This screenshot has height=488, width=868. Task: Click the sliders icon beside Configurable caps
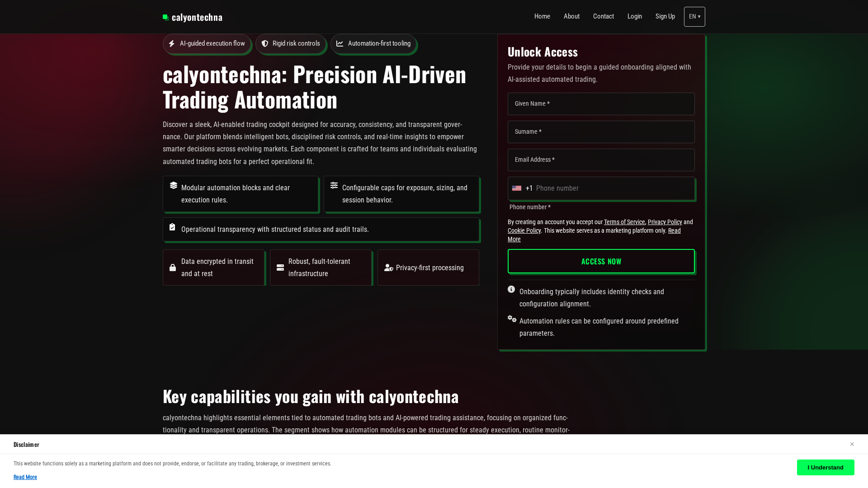334,186
